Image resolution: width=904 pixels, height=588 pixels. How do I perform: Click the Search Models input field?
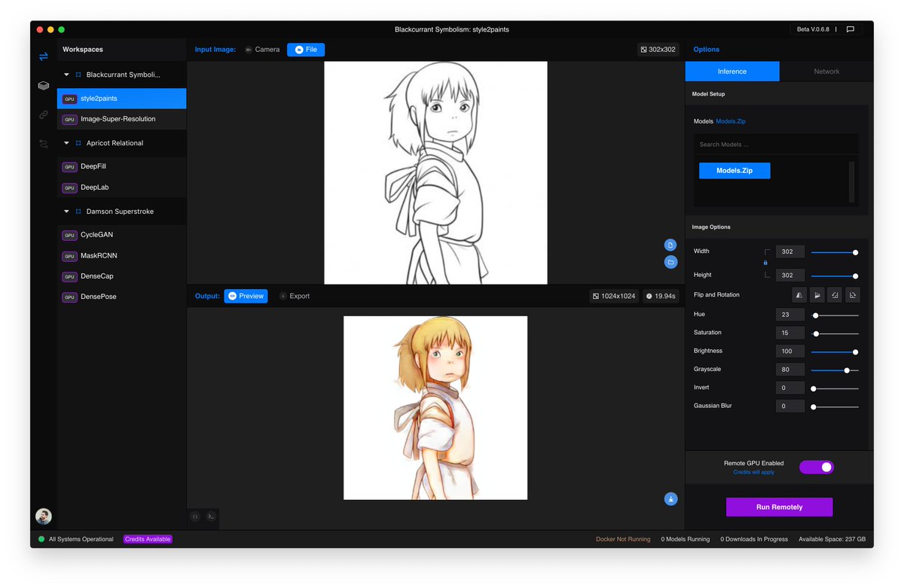tap(776, 145)
